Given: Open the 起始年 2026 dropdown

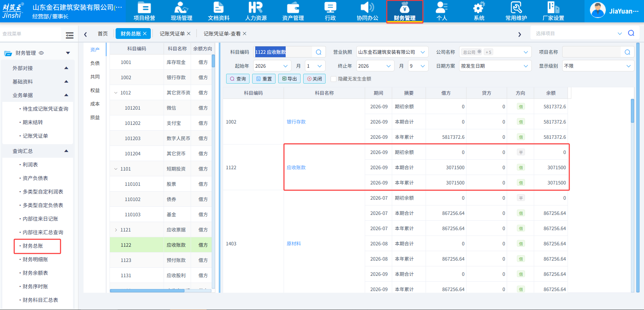Looking at the screenshot, I should (x=272, y=66).
